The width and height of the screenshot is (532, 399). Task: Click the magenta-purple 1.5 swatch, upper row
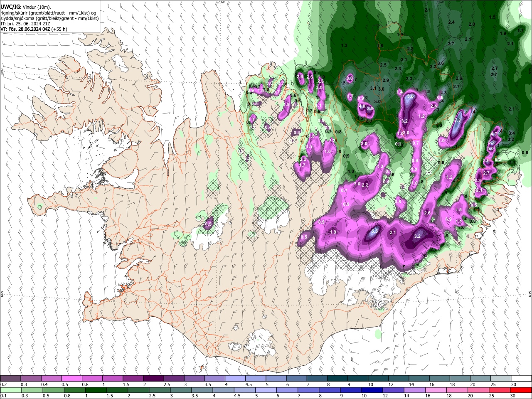pos(133,379)
